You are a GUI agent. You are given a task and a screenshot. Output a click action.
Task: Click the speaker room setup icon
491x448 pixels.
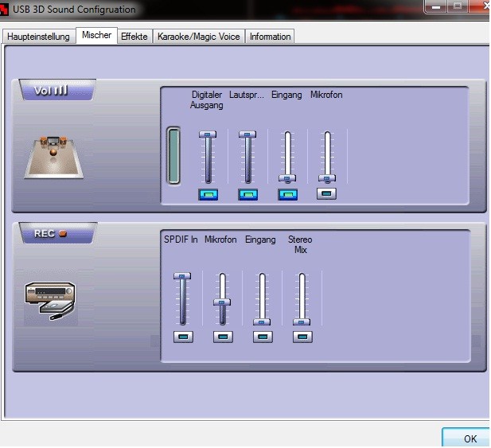pos(54,158)
